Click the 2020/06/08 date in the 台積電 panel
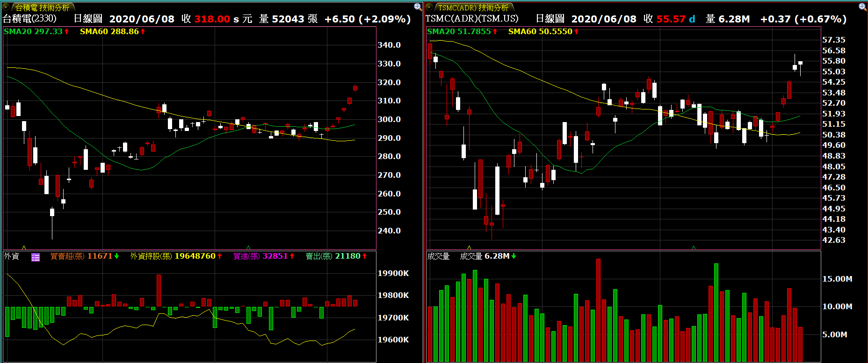868x363 pixels. (x=142, y=19)
